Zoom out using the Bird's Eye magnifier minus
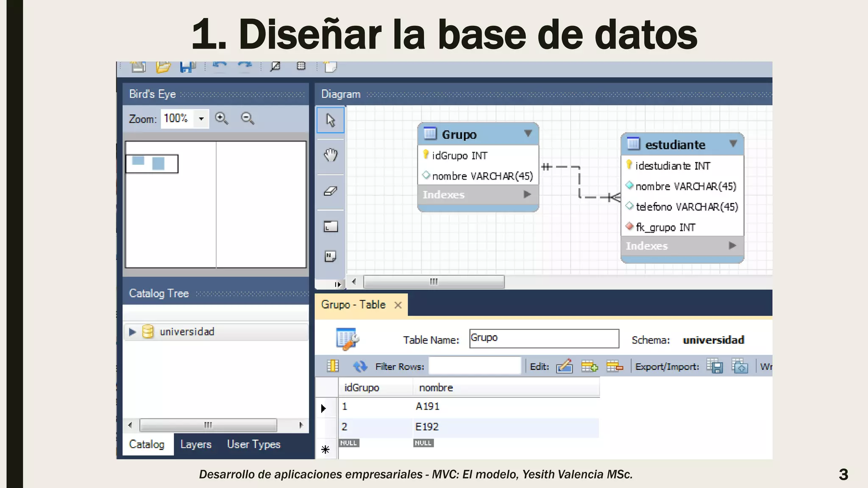This screenshot has height=488, width=868. click(248, 119)
